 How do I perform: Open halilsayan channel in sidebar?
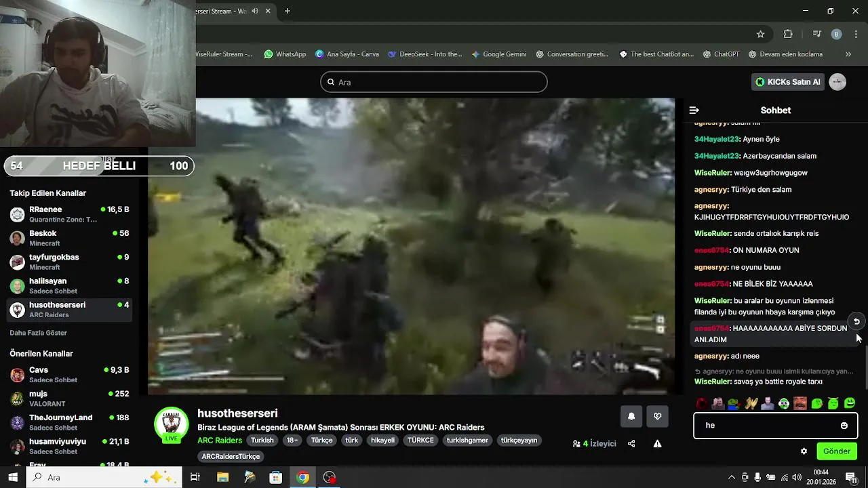click(x=69, y=285)
